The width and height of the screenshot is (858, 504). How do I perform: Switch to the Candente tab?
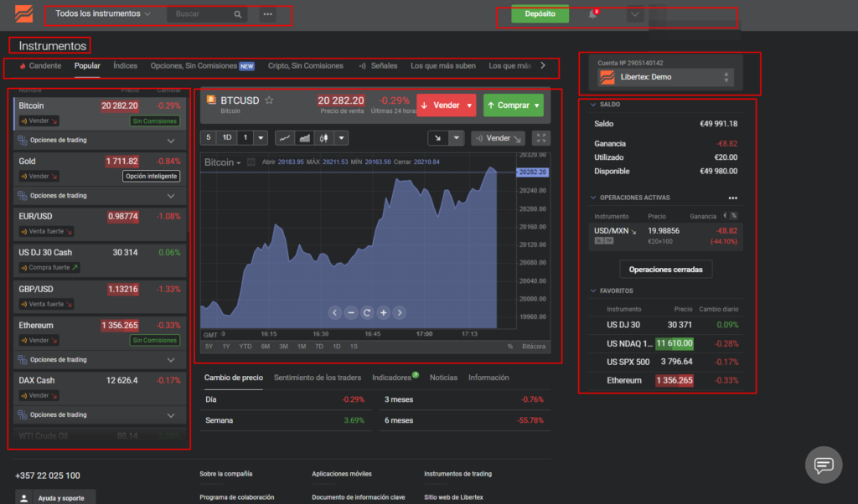40,65
